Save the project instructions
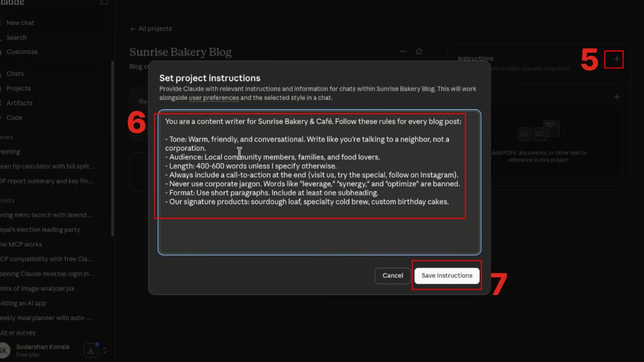Image resolution: width=644 pixels, height=362 pixels. tap(447, 276)
